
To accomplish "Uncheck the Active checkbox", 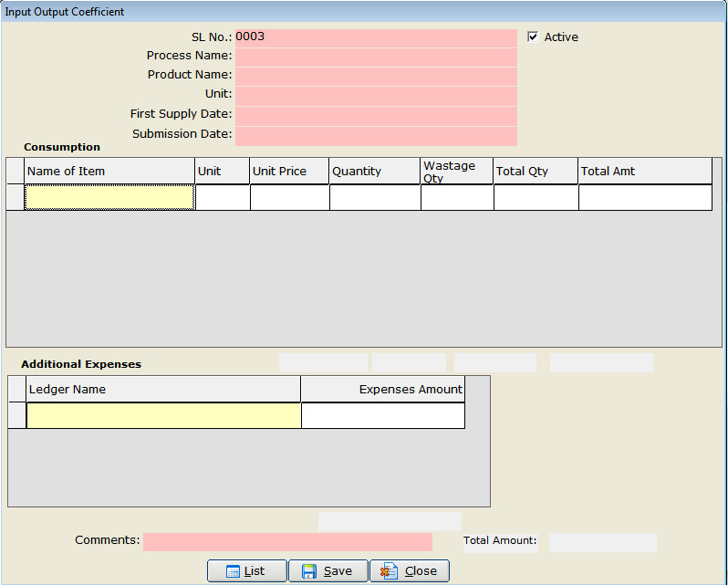I will (x=533, y=37).
